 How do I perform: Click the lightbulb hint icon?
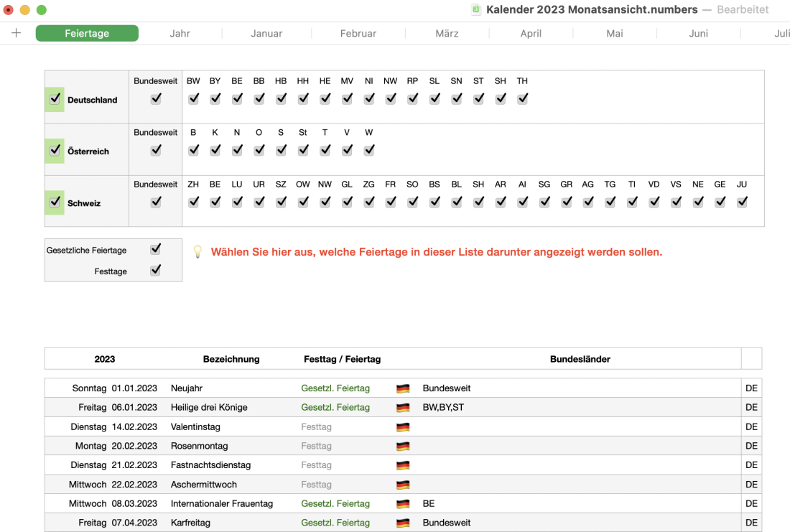197,252
